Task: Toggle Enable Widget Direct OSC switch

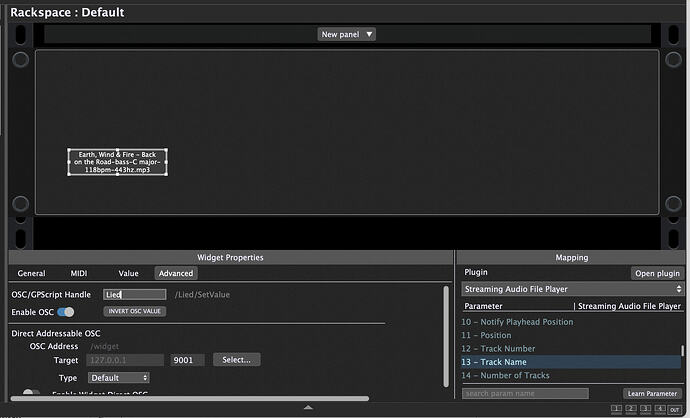Action: [31, 392]
